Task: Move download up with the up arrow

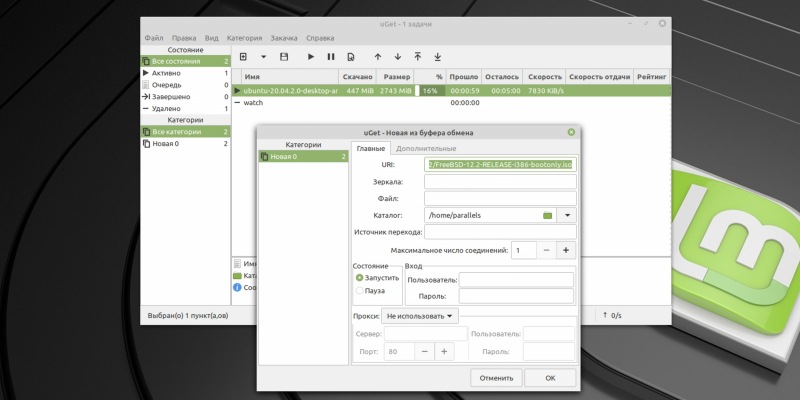Action: [x=378, y=57]
